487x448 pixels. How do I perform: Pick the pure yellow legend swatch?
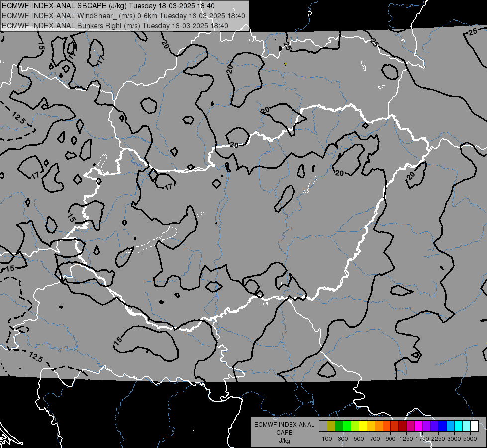tap(363, 426)
